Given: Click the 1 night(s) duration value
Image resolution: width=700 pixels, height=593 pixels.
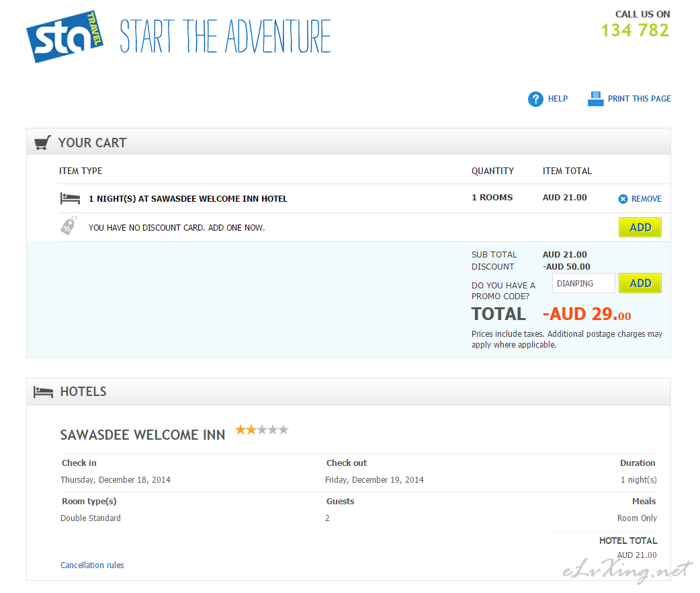Looking at the screenshot, I should [x=638, y=480].
